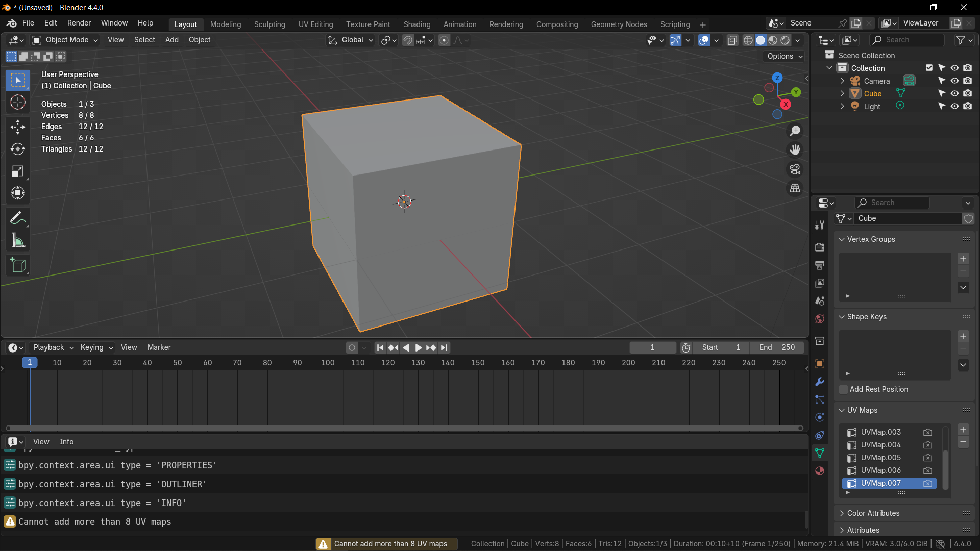Open Modifiers wrench properties tab
The image size is (980, 551).
coord(820,382)
